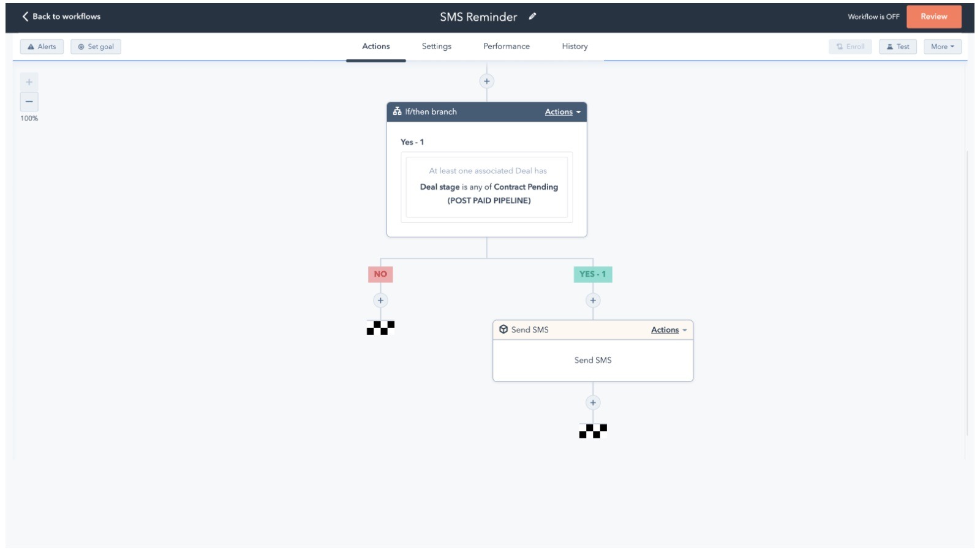This screenshot has width=980, height=551.
Task: Click the Alerts warning icon
Action: tap(31, 46)
